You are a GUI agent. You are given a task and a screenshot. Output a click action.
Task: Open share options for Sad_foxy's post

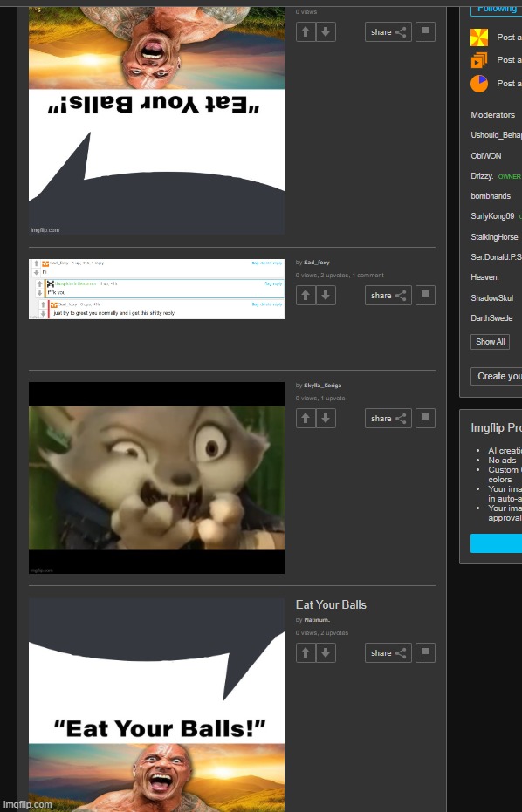[388, 296]
